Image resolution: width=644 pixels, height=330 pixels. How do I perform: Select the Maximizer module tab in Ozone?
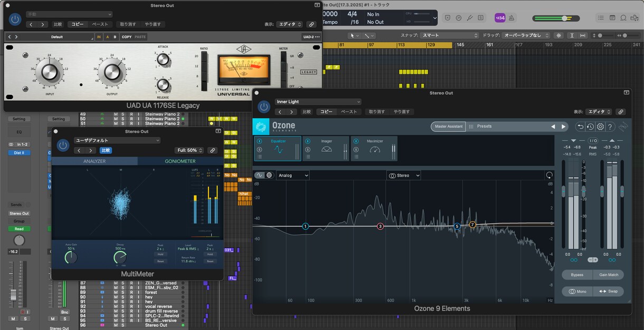374,149
